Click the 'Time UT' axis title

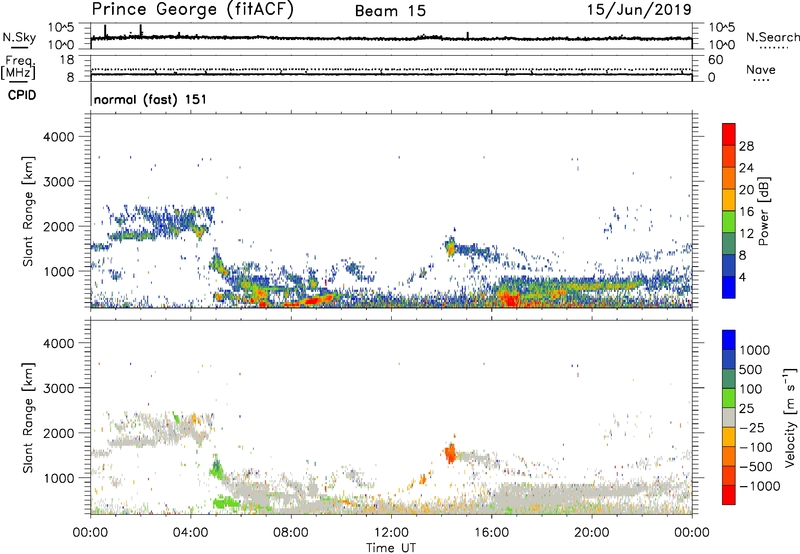point(391,548)
